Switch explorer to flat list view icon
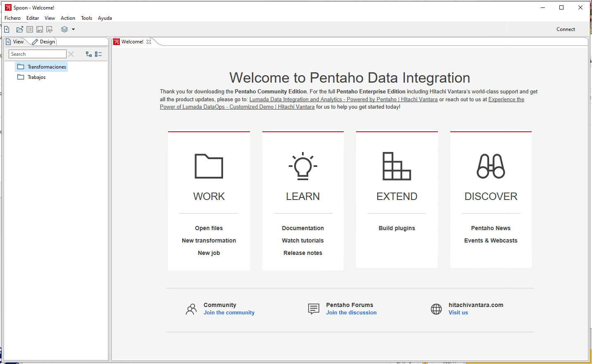Viewport: 592px width, 364px height. coord(98,54)
